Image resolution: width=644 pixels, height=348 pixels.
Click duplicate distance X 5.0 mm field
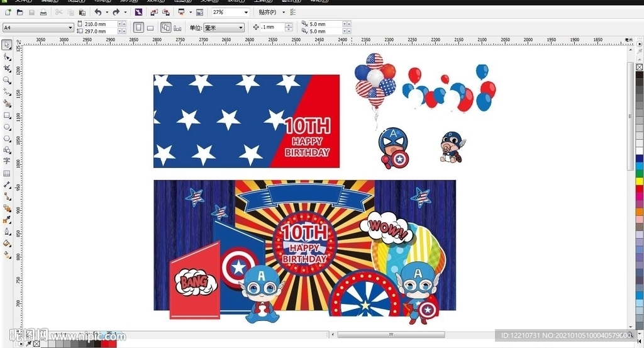(325, 25)
